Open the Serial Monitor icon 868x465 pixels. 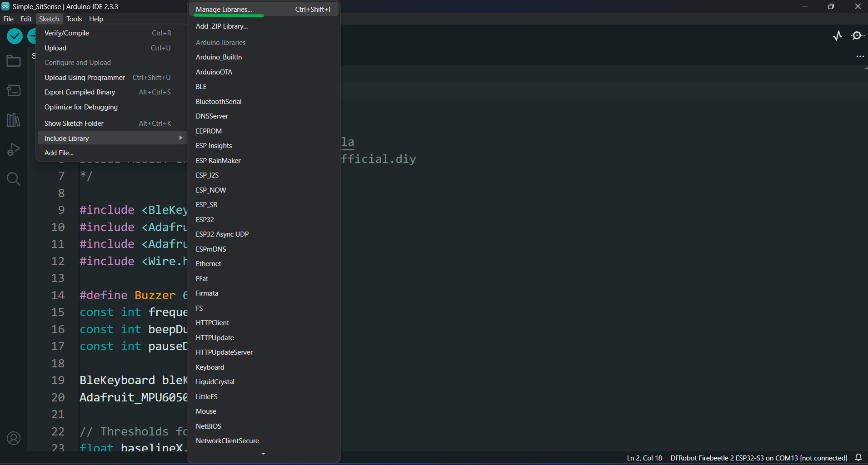tap(858, 36)
